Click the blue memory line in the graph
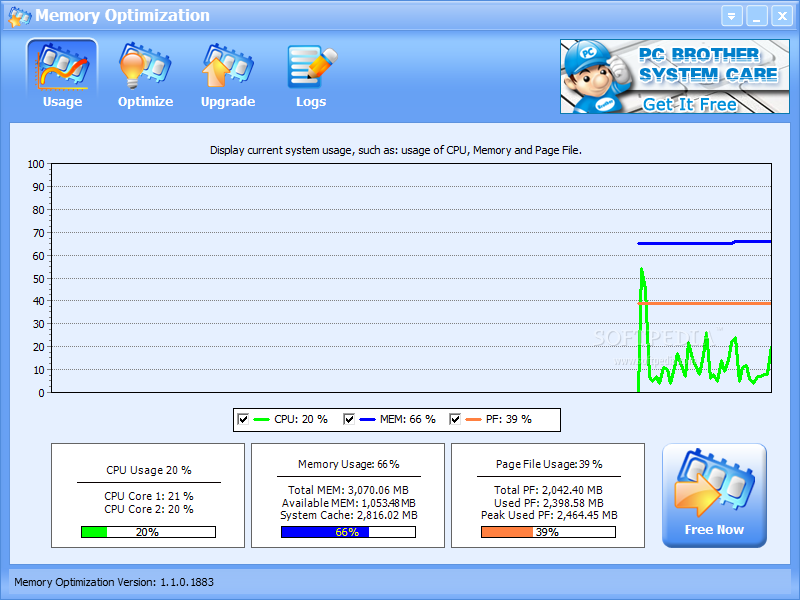Viewport: 800px width, 600px height. 704,243
